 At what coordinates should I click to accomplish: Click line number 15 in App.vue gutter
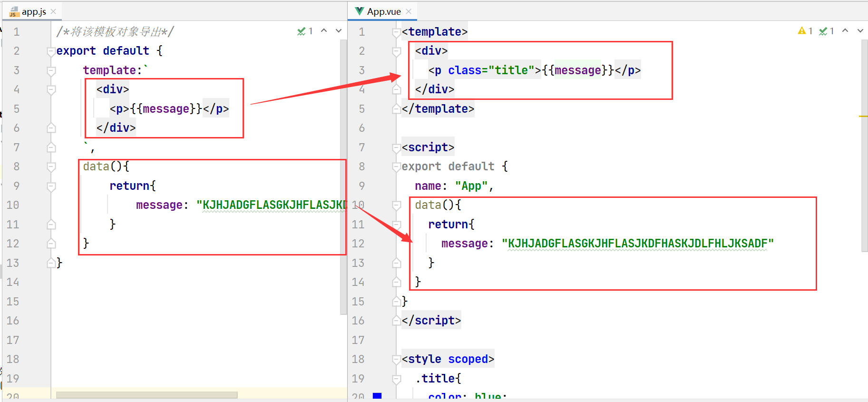coord(358,302)
